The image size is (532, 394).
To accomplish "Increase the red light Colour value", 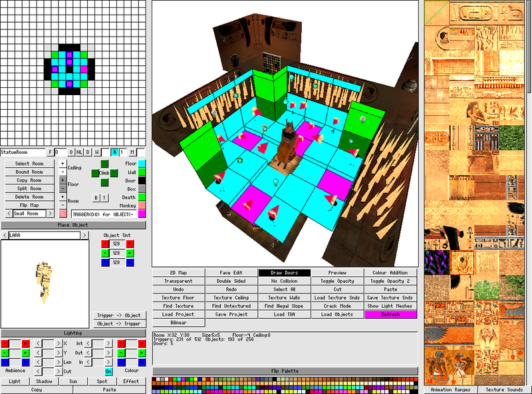I will 142,343.
